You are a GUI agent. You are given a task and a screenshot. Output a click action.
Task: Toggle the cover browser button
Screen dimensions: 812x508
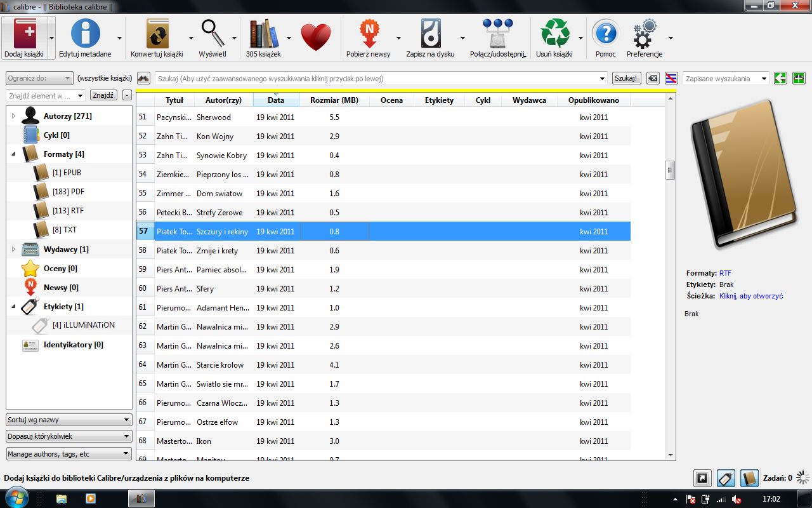(702, 478)
